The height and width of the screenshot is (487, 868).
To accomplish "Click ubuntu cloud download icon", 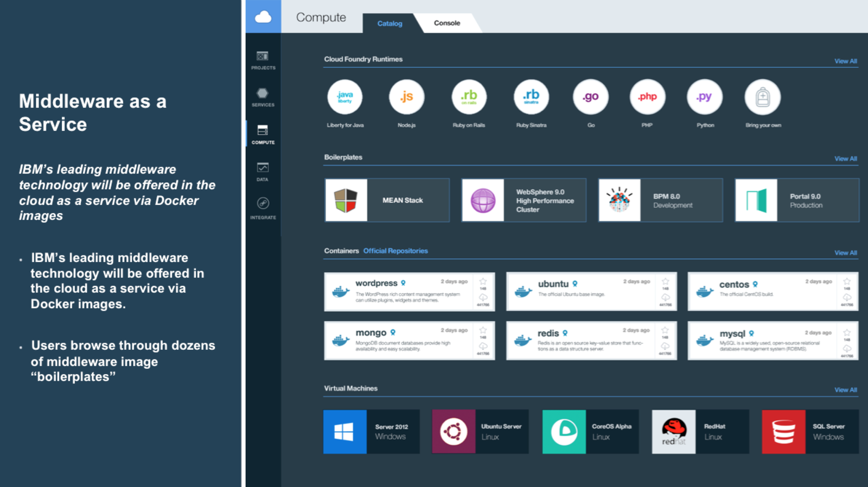I will (x=665, y=298).
